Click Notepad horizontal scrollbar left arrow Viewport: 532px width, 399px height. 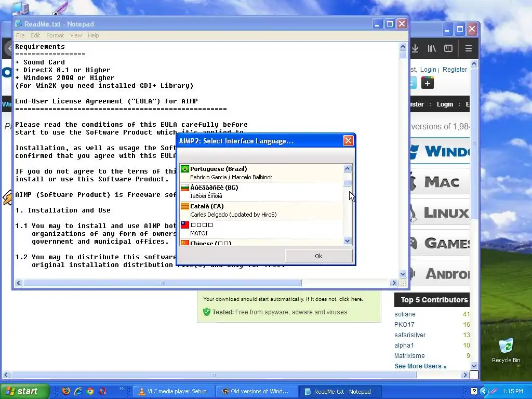pos(19,283)
